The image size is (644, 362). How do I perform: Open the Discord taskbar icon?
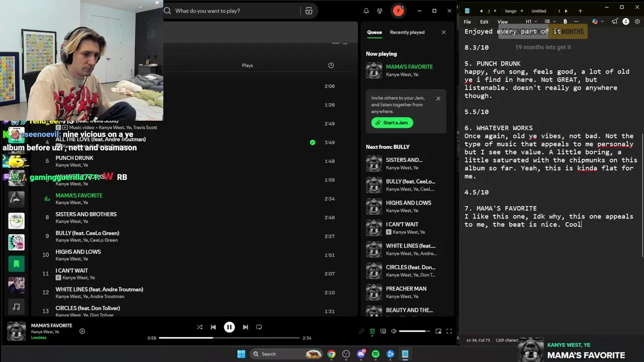(361, 354)
